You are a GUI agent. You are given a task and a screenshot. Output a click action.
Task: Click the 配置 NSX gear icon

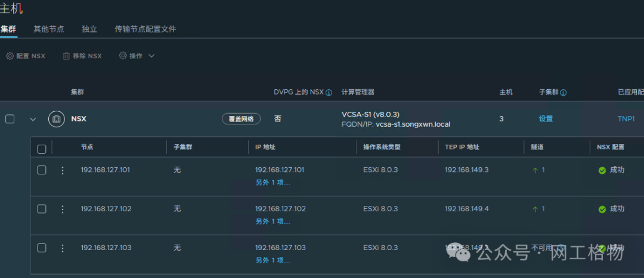[x=10, y=56]
